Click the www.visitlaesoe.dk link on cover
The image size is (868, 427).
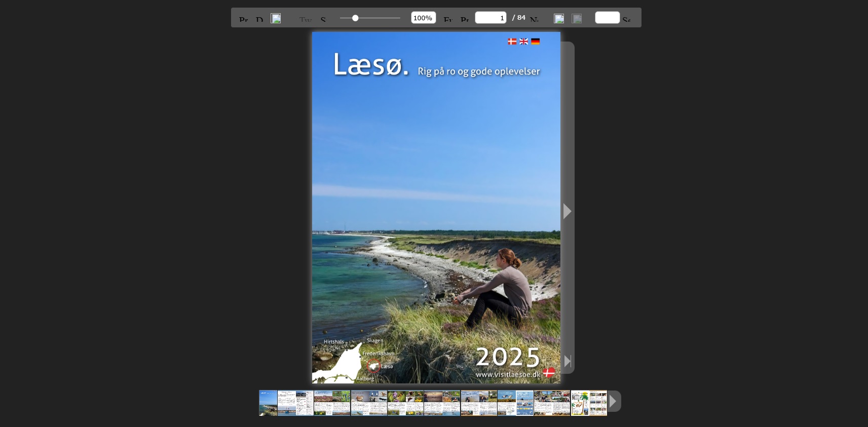[x=508, y=375]
